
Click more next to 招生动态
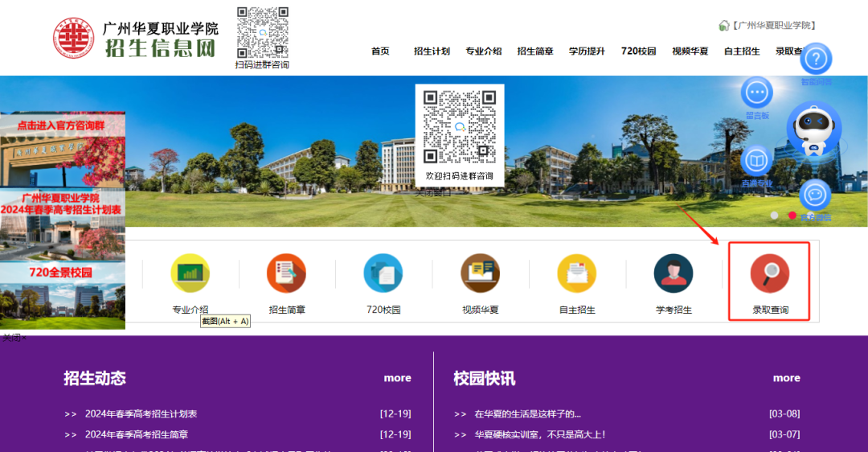click(397, 378)
